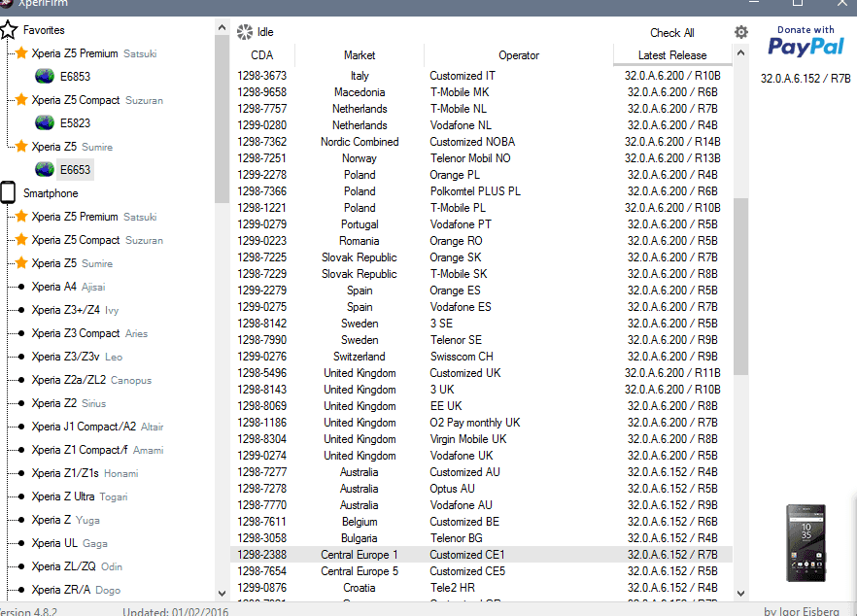Select Xperia ZL/ZQ Odin
Image resolution: width=857 pixels, height=616 pixels.
tap(77, 566)
